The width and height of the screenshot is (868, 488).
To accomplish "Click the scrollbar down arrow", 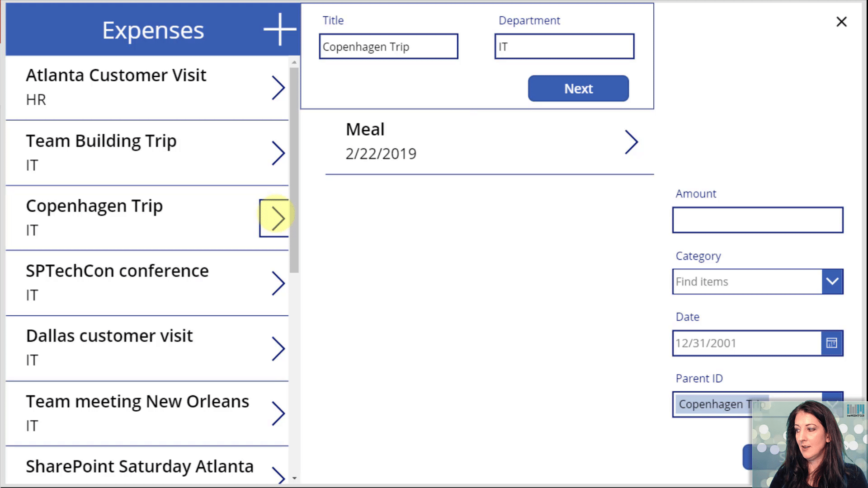I will 294,478.
